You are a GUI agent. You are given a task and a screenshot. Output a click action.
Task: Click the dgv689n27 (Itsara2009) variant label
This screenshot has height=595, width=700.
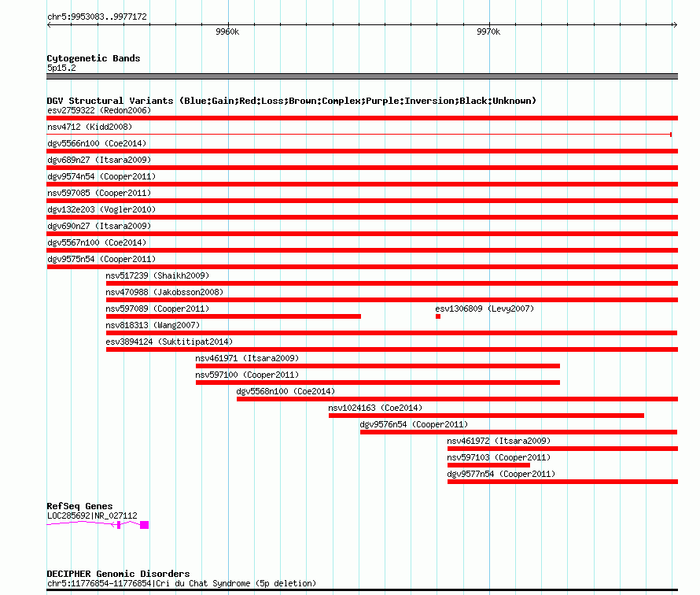[99, 160]
